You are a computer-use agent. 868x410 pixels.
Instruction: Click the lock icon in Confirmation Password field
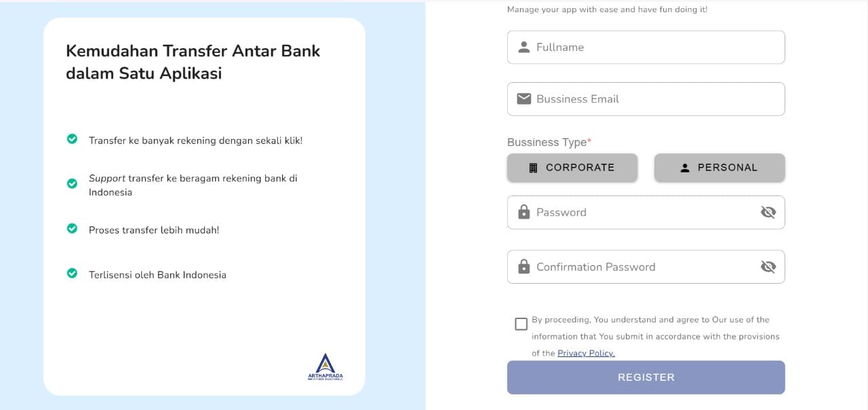(x=524, y=267)
